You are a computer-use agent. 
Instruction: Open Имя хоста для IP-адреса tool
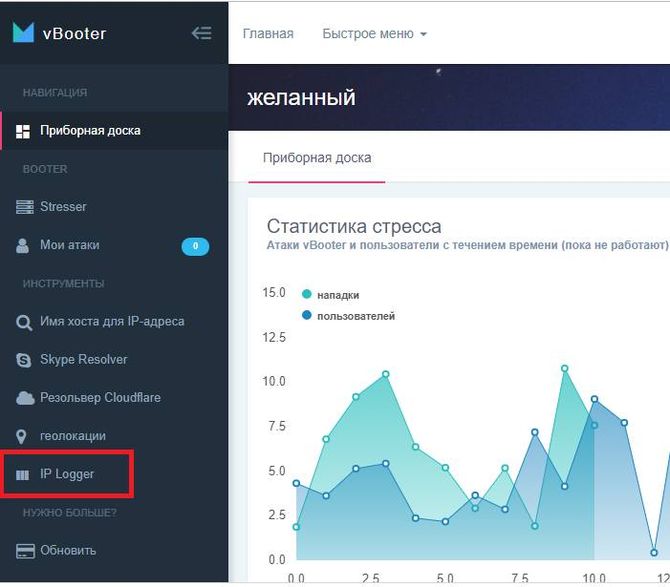tap(112, 321)
